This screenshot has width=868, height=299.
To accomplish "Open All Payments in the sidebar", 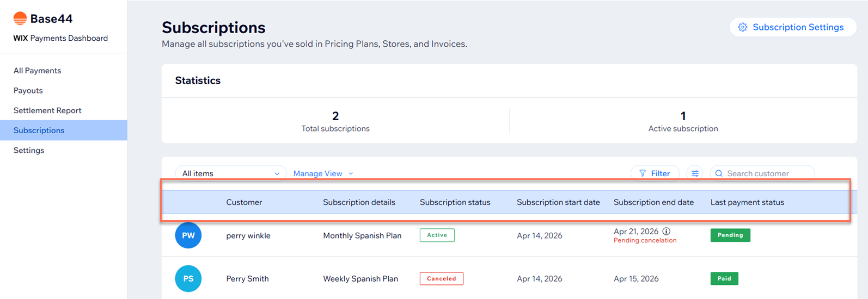I will pyautogui.click(x=37, y=71).
